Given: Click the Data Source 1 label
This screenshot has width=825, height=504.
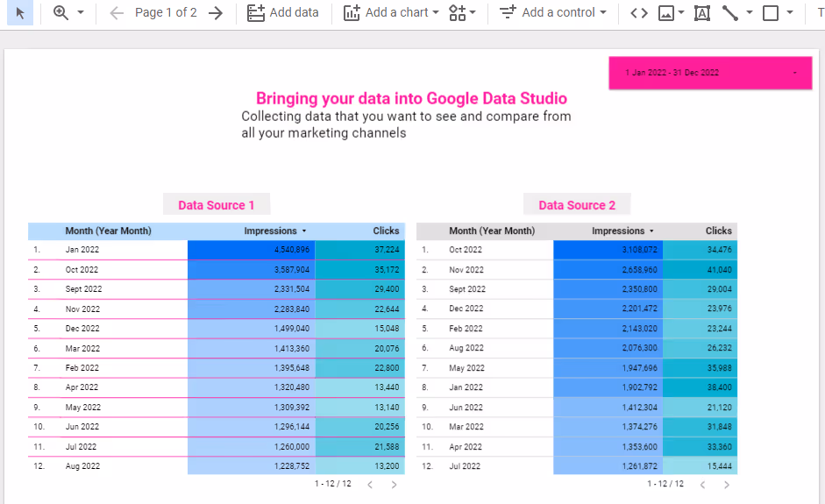Looking at the screenshot, I should click(x=217, y=204).
